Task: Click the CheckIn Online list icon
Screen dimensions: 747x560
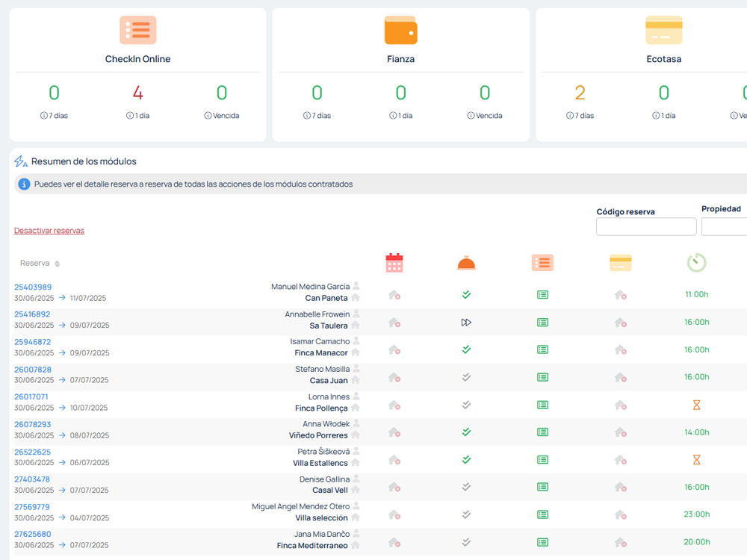Action: point(137,30)
